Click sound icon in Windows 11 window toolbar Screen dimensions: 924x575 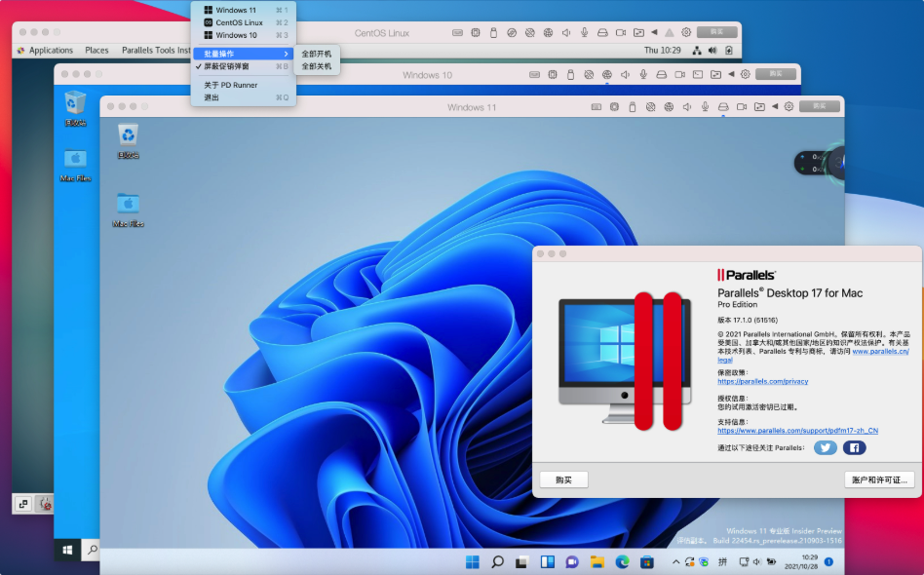tap(687, 106)
